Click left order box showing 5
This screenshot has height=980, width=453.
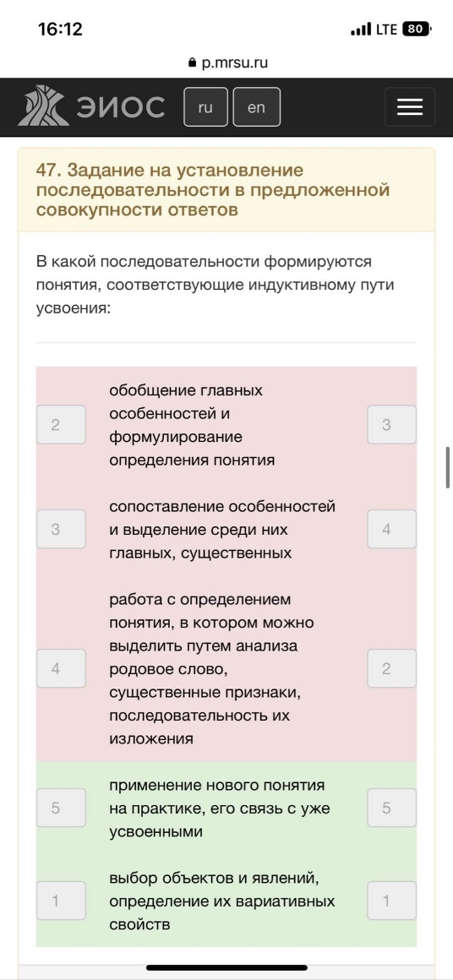[x=61, y=808]
